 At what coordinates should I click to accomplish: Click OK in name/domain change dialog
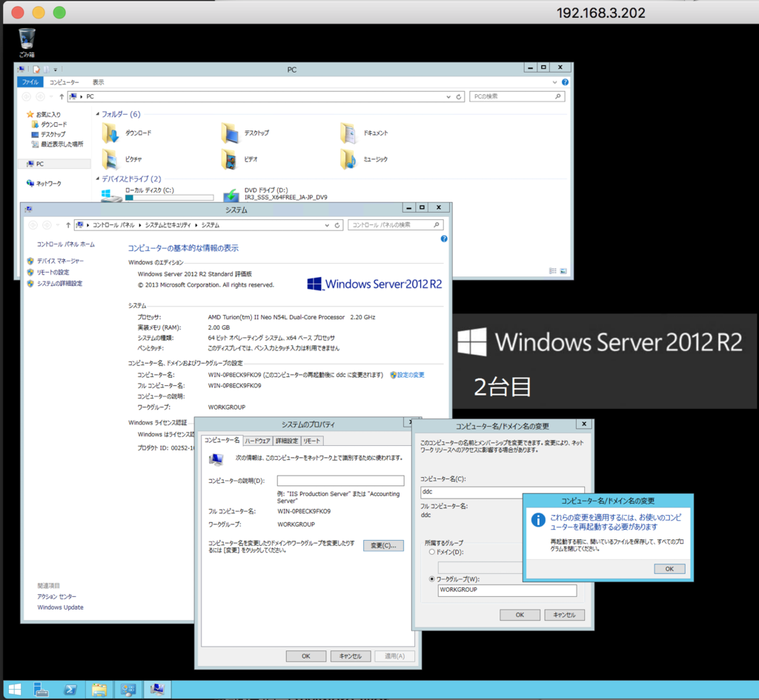(x=520, y=615)
